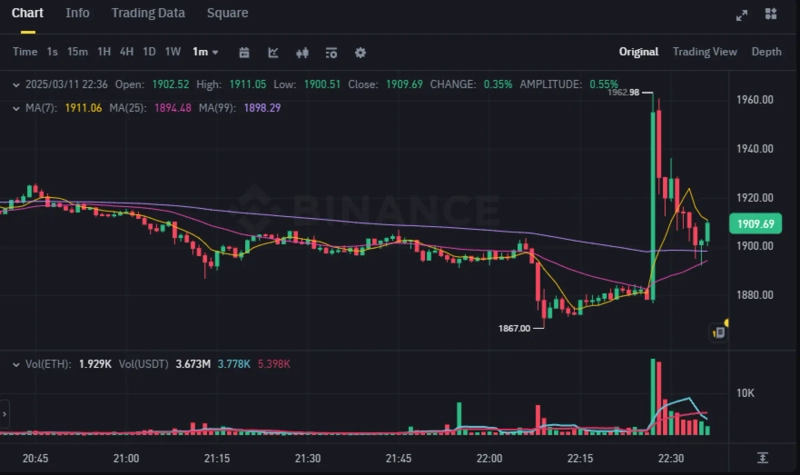Open the calendar date picker icon
This screenshot has height=475, width=800.
244,52
